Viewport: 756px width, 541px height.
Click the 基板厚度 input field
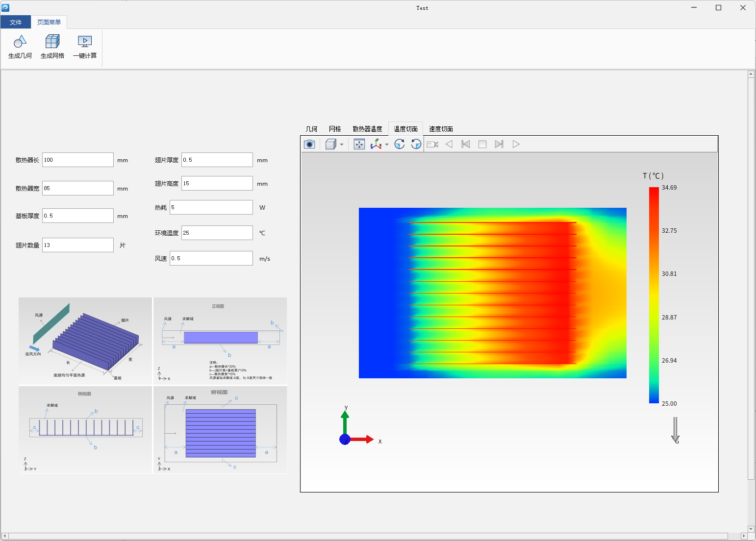pos(78,216)
